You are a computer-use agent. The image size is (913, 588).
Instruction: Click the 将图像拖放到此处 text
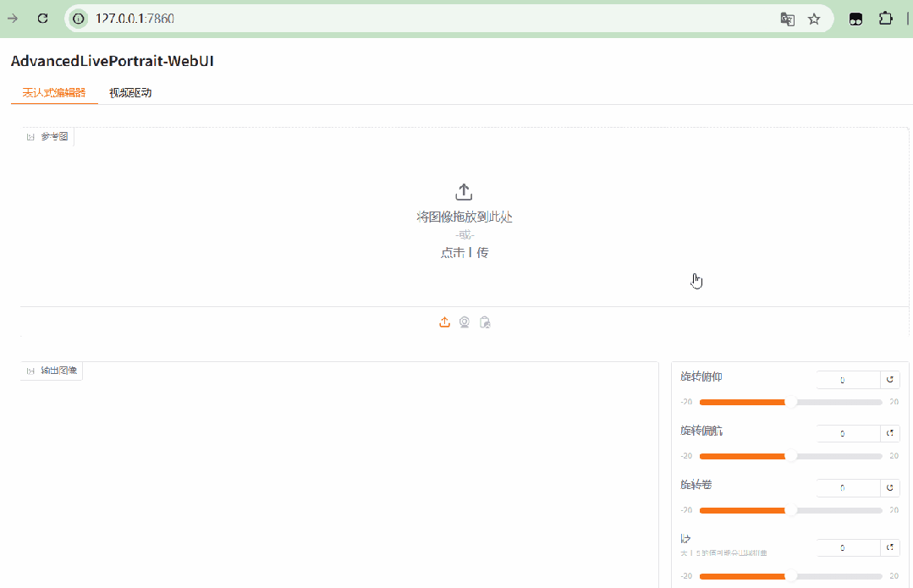pos(465,217)
